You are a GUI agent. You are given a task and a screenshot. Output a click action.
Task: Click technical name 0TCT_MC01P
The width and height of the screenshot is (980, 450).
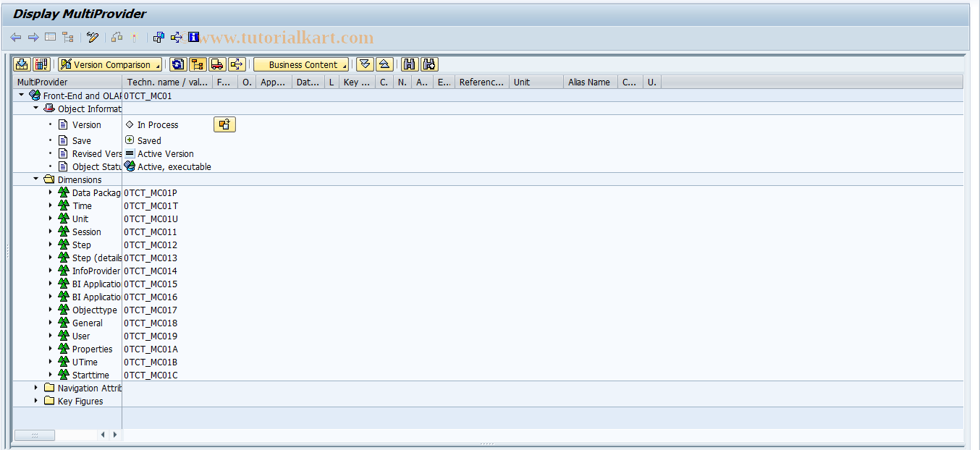[x=151, y=192]
